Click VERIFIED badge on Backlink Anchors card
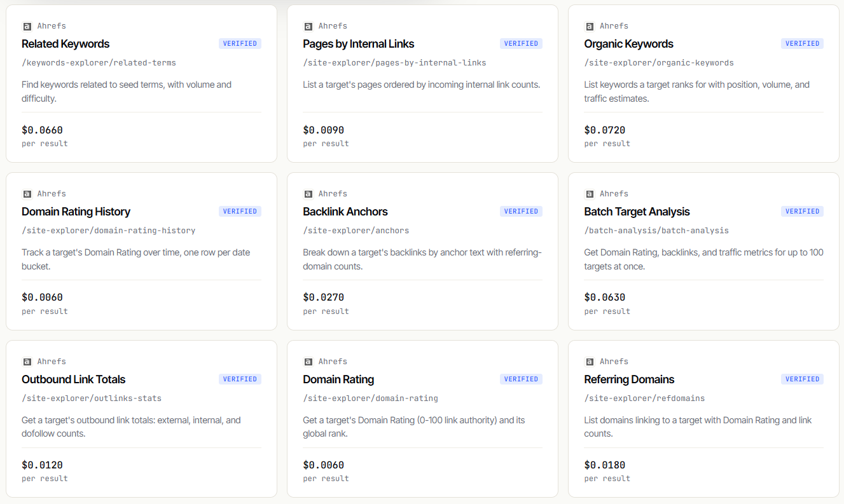This screenshot has height=504, width=844. click(x=521, y=212)
